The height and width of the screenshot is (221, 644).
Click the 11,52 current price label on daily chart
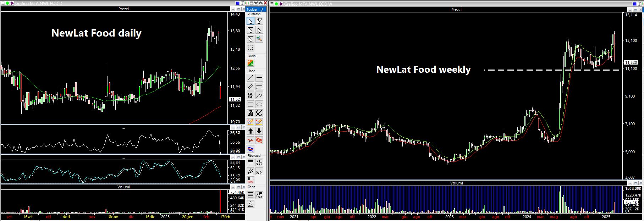[x=236, y=99]
